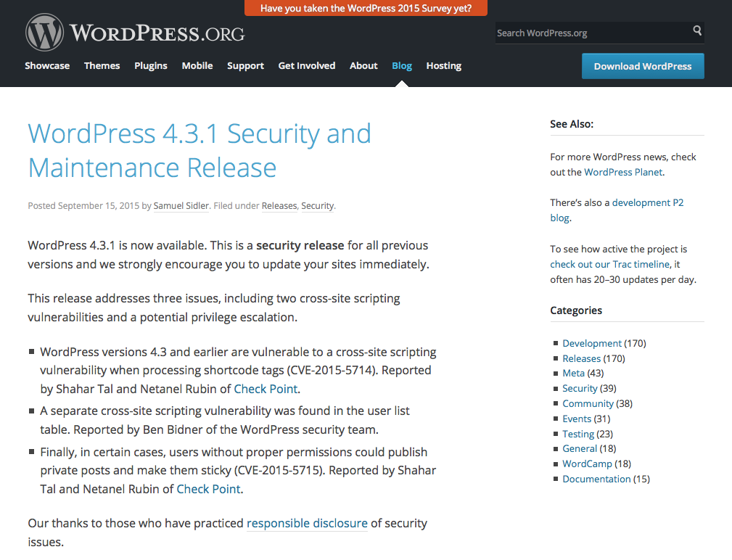Click the Download WordPress button

point(643,66)
